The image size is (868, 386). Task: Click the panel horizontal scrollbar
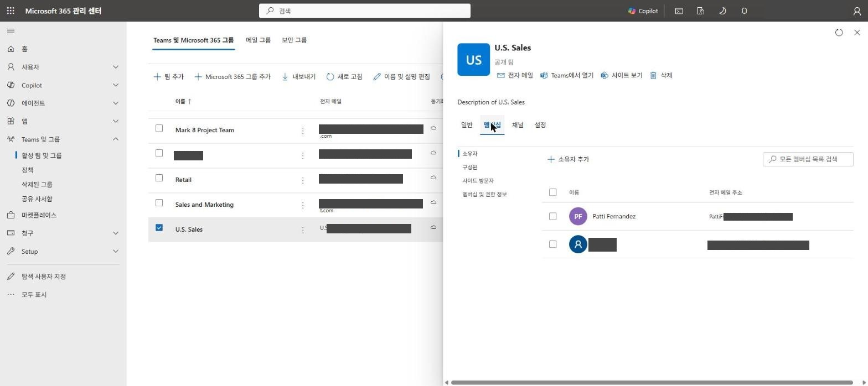652,382
